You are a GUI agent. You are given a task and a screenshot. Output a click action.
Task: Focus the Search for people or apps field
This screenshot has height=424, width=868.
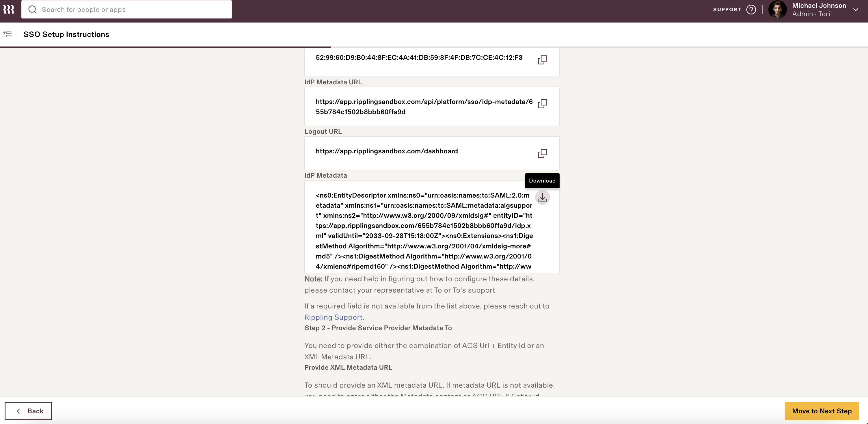pyautogui.click(x=126, y=10)
